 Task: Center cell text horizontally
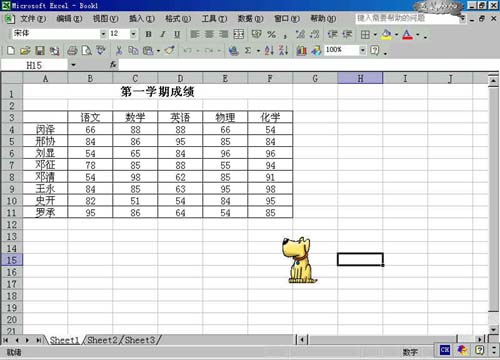click(209, 34)
